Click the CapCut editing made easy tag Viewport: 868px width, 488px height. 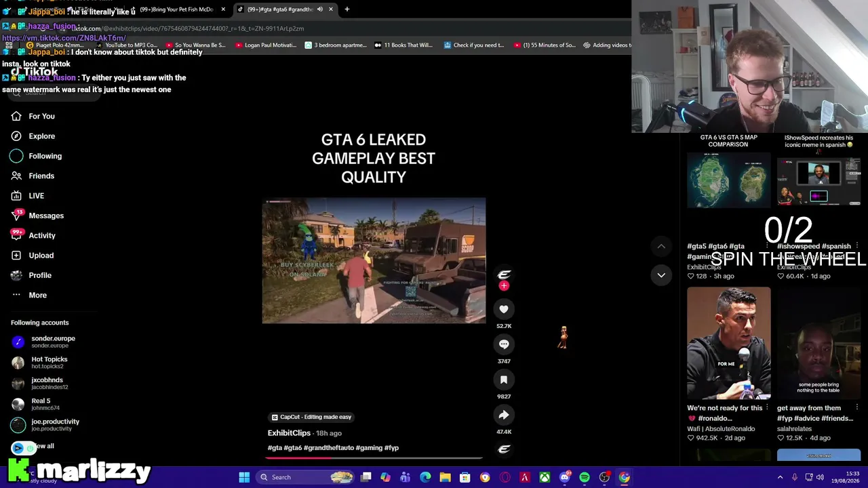(311, 417)
